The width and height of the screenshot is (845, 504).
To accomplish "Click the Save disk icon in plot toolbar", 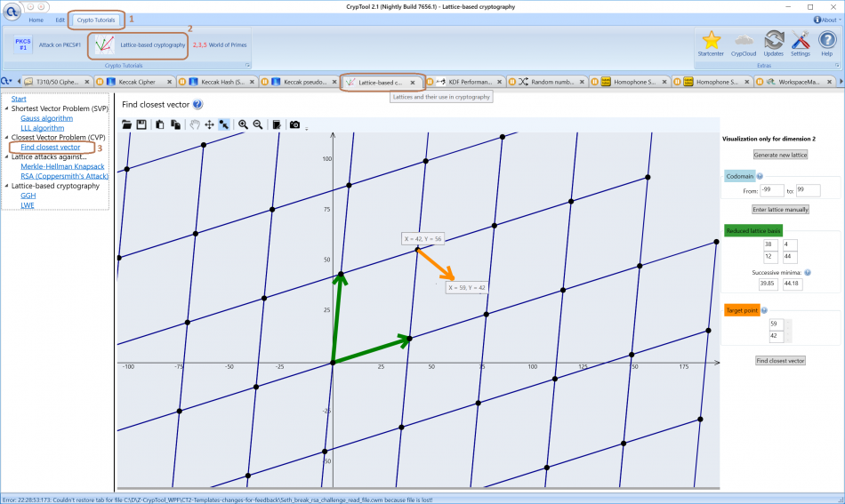I will (141, 124).
